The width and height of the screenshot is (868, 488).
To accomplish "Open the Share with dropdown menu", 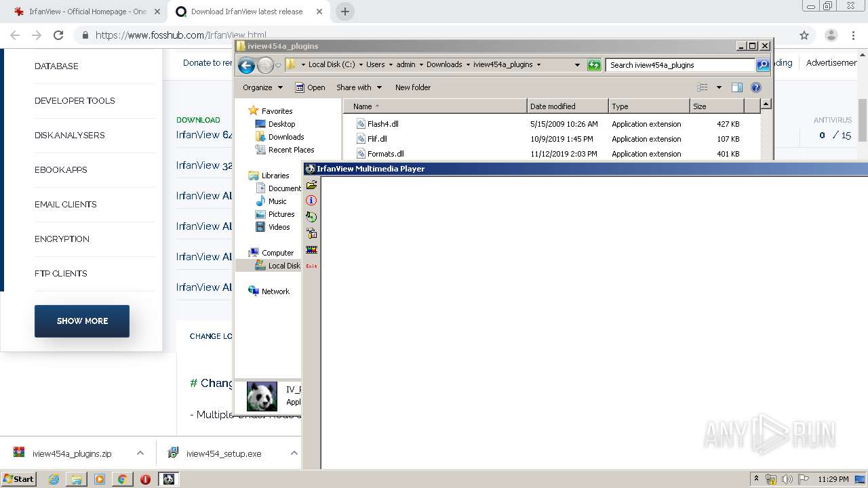I will [x=359, y=87].
